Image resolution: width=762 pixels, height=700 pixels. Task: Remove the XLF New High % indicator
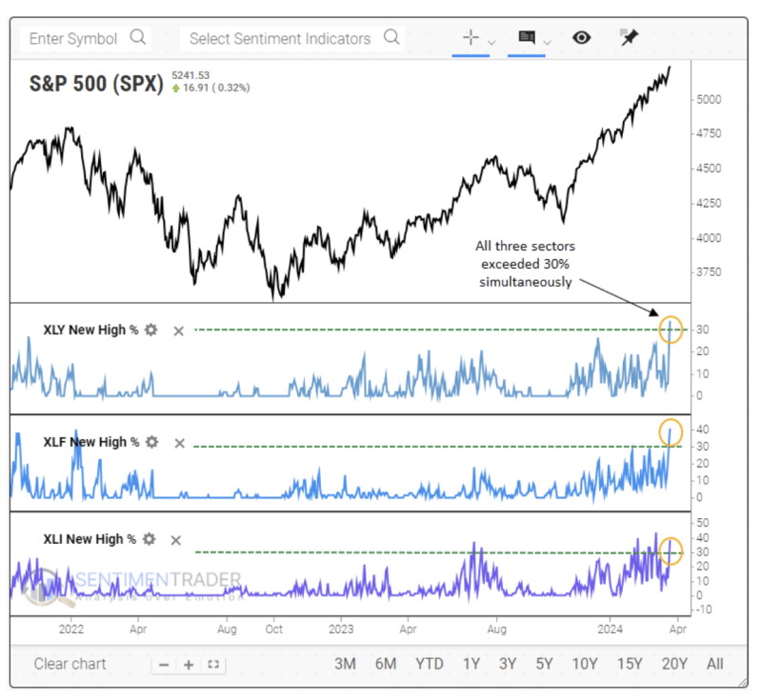(178, 443)
